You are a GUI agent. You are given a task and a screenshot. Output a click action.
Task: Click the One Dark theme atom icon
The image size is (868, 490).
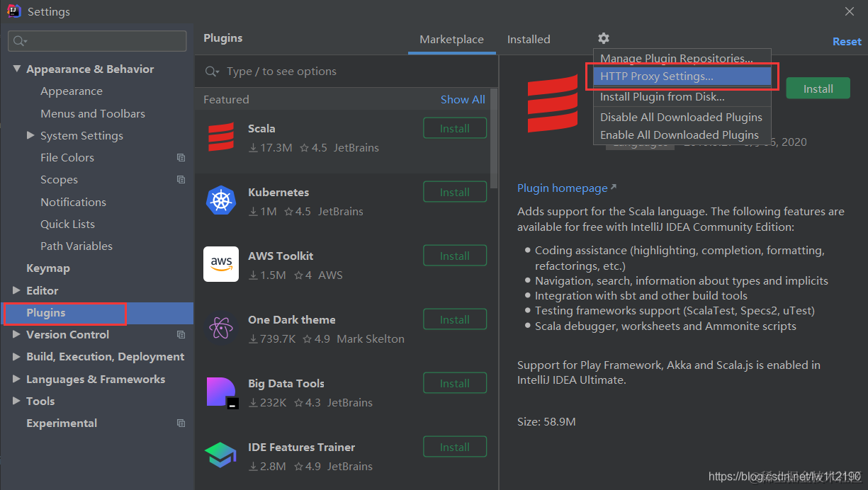pyautogui.click(x=221, y=328)
